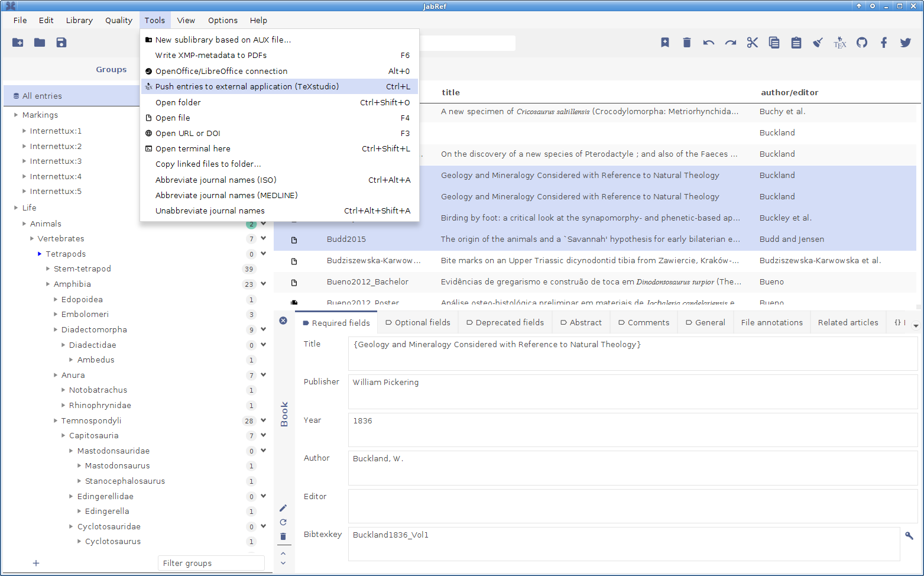Select New sublibrary based on AUX file

(279, 40)
